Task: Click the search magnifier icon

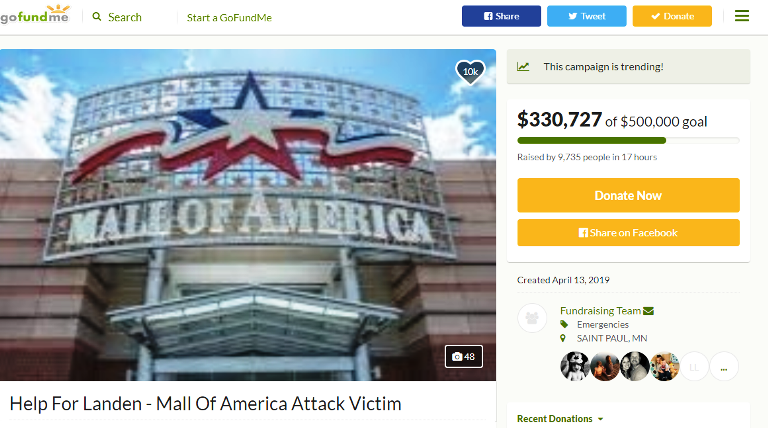Action: coord(97,17)
